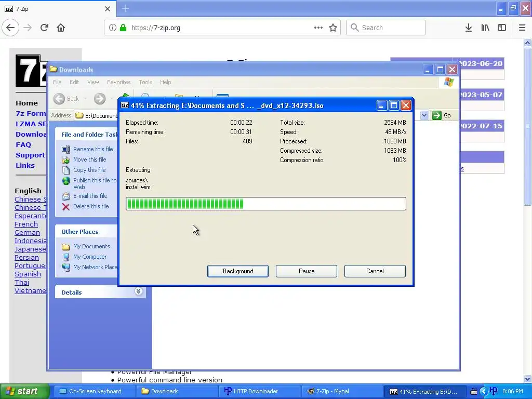Cancel the ISO extraction

(375, 271)
